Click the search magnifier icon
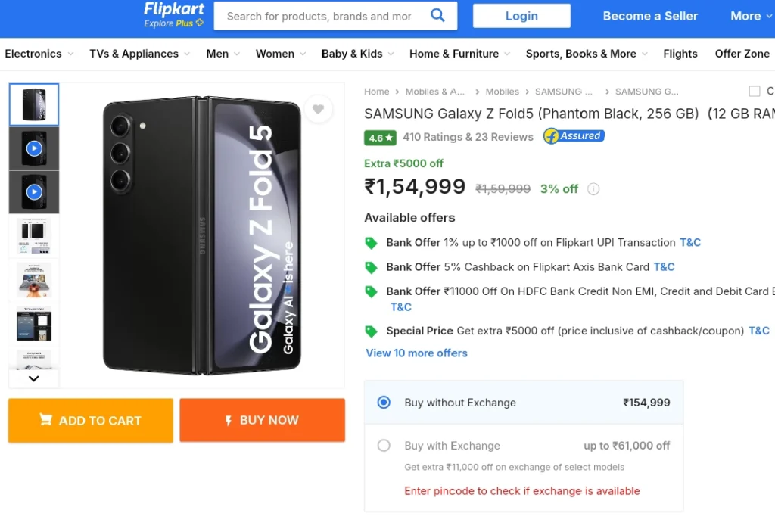 [x=437, y=15]
